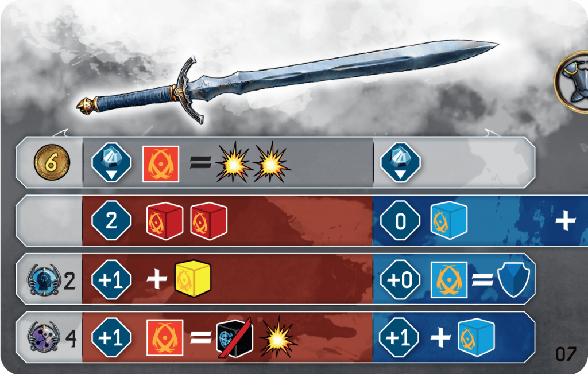Click the blue die beside the 0 octagon
588x374 pixels.
pos(449,221)
